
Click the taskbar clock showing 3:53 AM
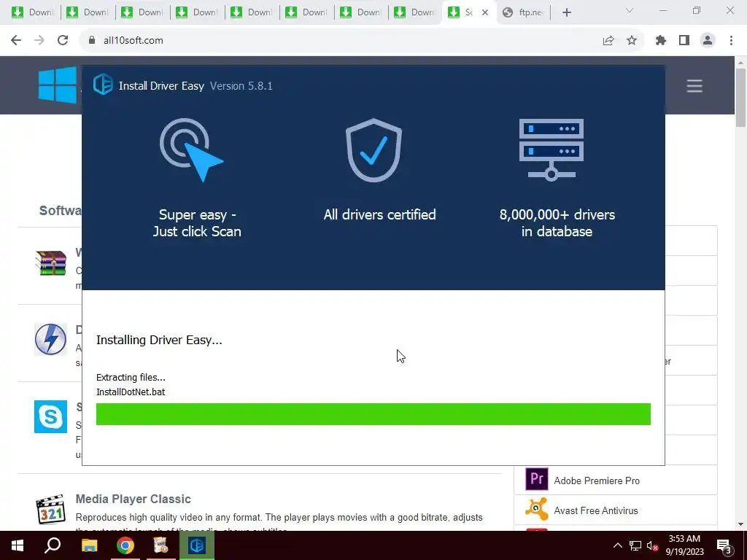click(x=684, y=545)
